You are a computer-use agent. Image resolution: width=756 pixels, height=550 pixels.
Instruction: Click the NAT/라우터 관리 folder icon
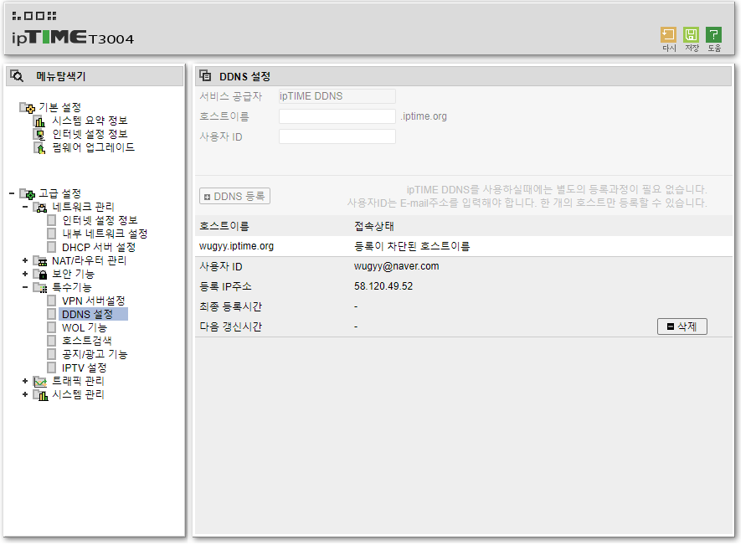tap(40, 261)
